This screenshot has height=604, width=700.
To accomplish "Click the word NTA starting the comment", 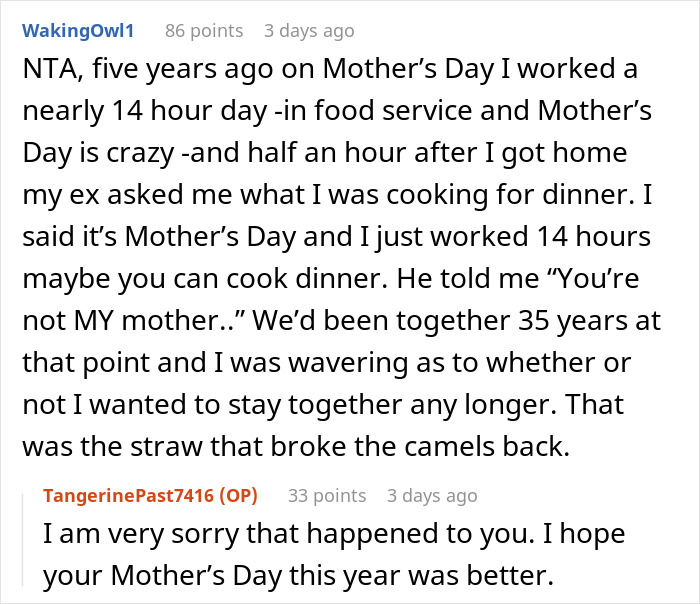I will [x=44, y=72].
